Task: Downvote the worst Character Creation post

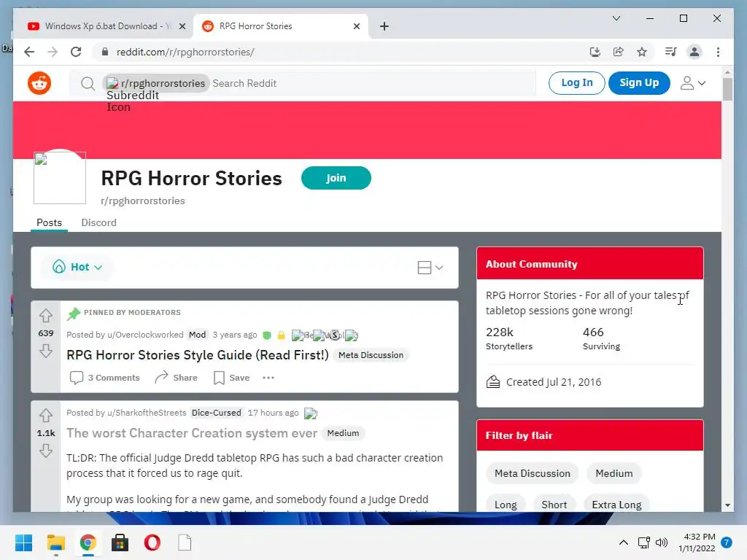Action: [46, 451]
